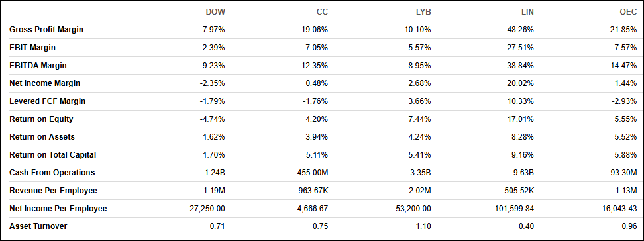Select CC's -455.00M cash from operations cell
Image resolution: width=644 pixels, height=241 pixels.
coord(311,173)
